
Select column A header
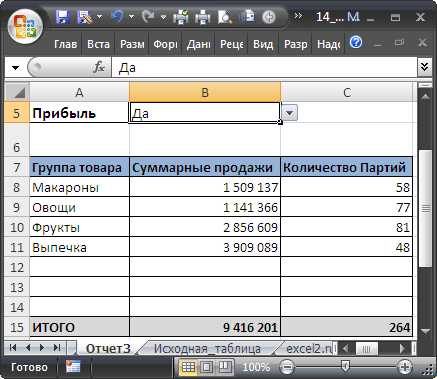79,92
